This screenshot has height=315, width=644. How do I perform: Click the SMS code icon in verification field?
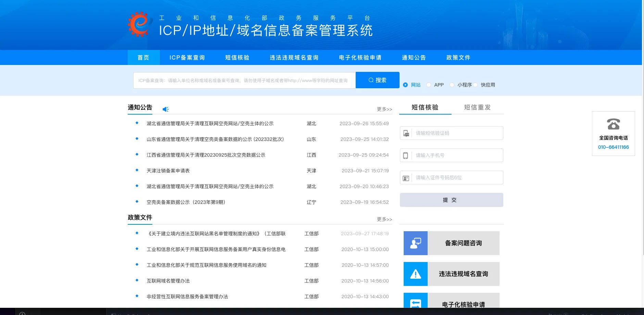(406, 133)
